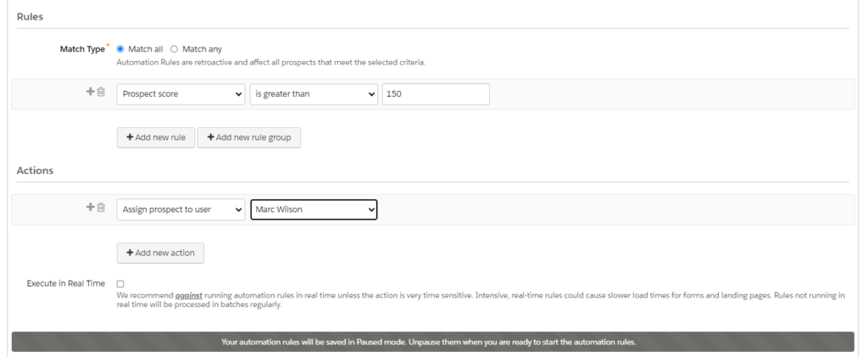Click the plus icon beside Prospect score rule
This screenshot has height=357, width=868.
coord(92,93)
